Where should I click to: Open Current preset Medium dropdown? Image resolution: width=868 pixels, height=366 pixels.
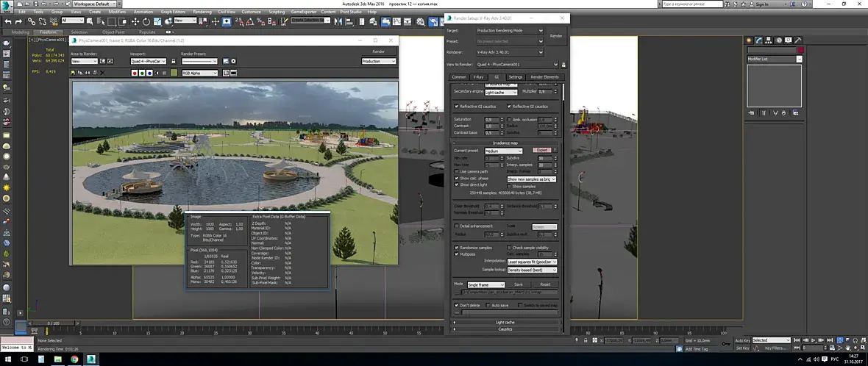[x=503, y=151]
